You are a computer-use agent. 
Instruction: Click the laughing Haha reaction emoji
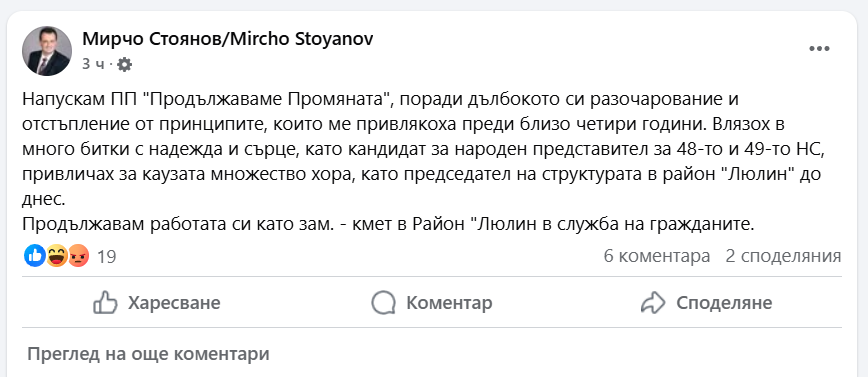(56, 256)
